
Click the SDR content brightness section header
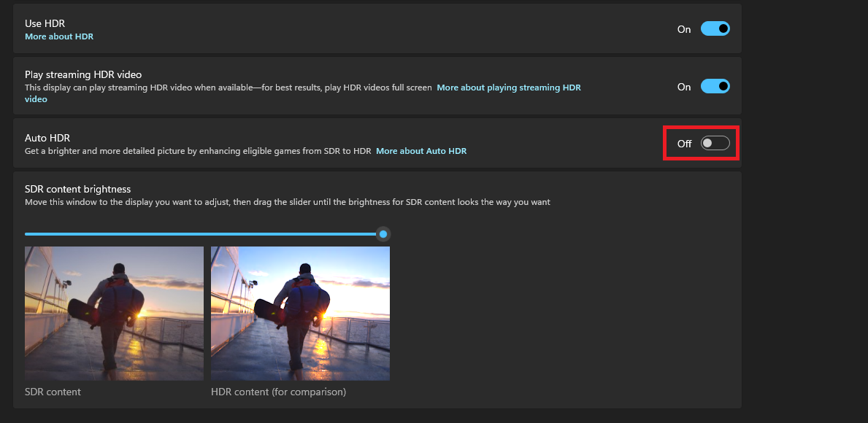tap(77, 189)
